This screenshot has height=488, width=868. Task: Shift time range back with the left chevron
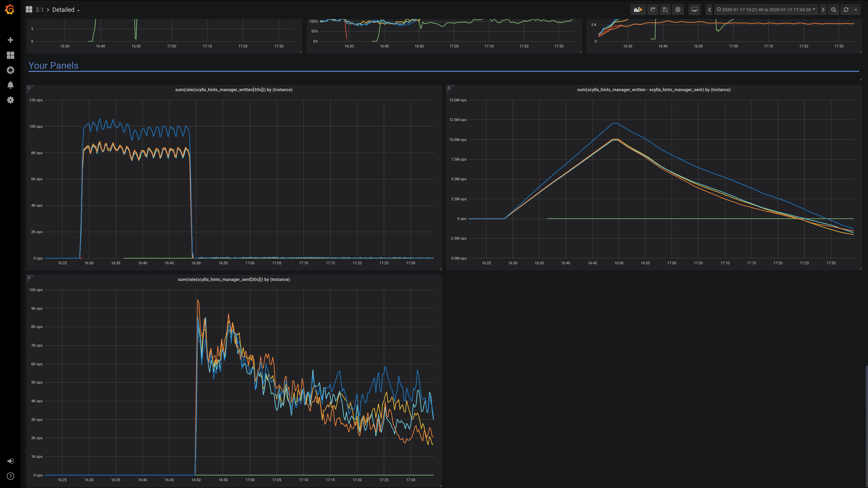709,9
